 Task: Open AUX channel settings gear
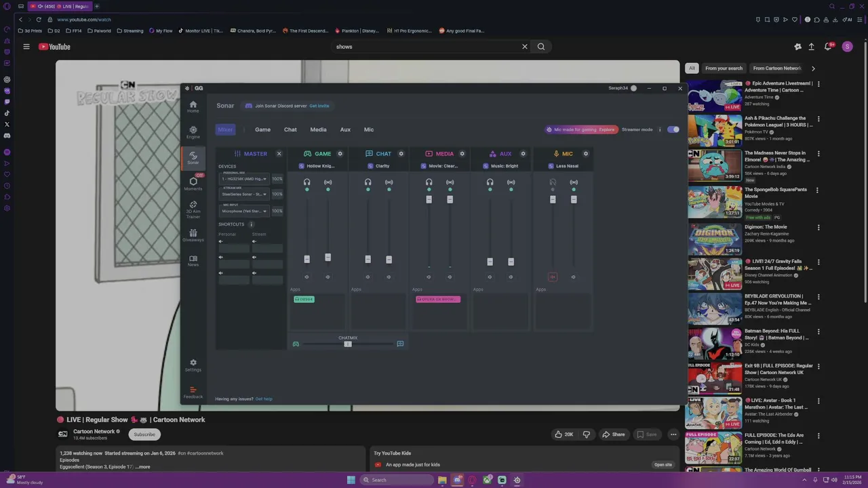pyautogui.click(x=523, y=154)
